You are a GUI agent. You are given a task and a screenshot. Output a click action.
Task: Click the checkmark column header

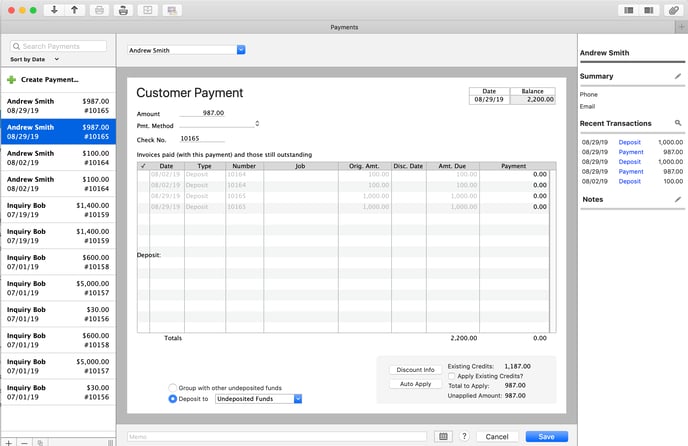pos(143,166)
